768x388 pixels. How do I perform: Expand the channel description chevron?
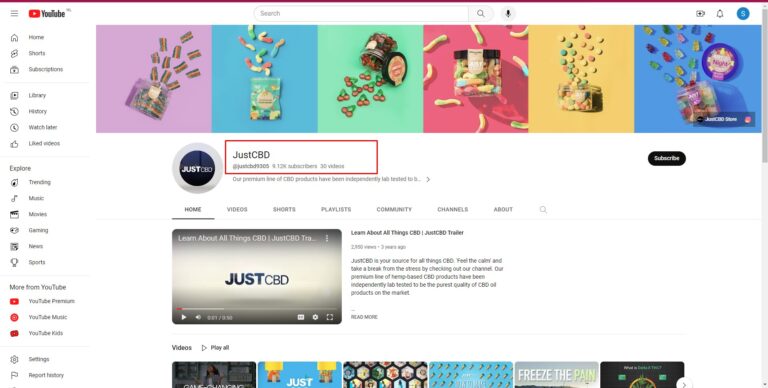coord(428,180)
